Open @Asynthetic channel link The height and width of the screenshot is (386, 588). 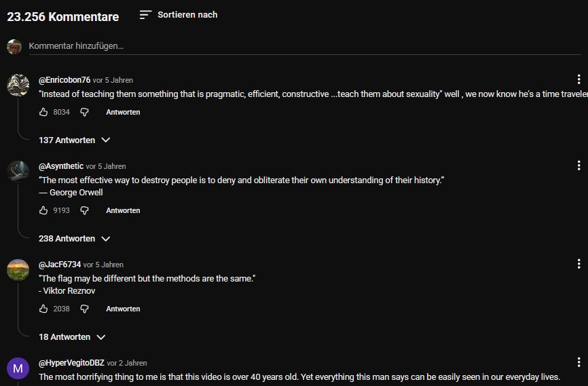pyautogui.click(x=61, y=166)
